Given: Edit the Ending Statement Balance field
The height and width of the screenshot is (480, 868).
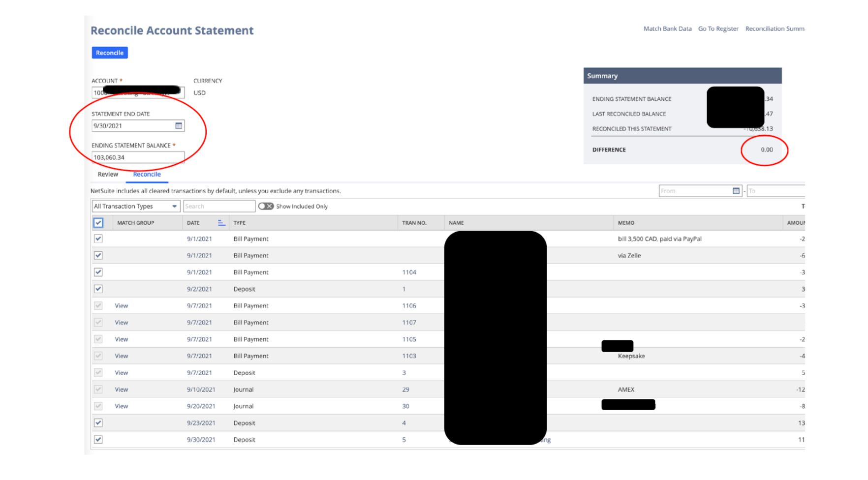Looking at the screenshot, I should (138, 157).
